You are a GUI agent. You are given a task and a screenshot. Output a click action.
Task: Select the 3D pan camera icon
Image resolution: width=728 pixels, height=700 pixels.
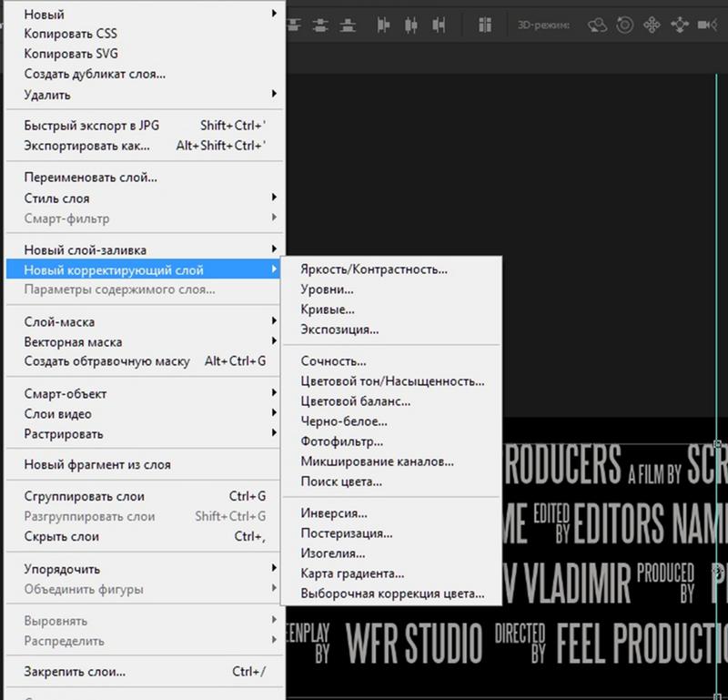pos(652,25)
